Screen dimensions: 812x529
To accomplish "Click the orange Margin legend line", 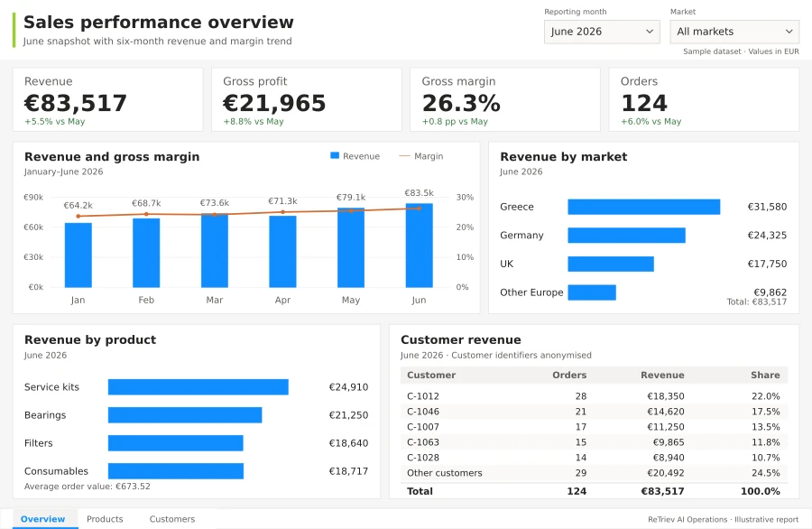I will (x=404, y=156).
